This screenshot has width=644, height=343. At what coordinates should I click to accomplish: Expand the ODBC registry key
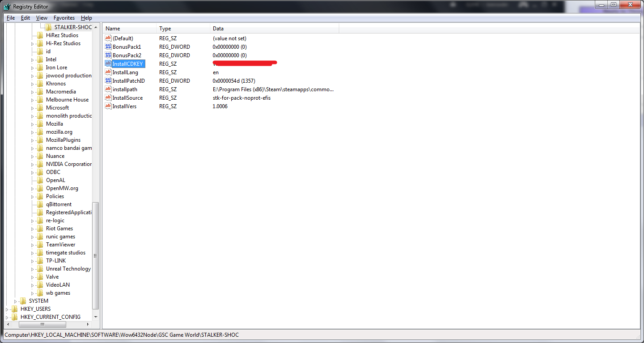click(x=33, y=172)
